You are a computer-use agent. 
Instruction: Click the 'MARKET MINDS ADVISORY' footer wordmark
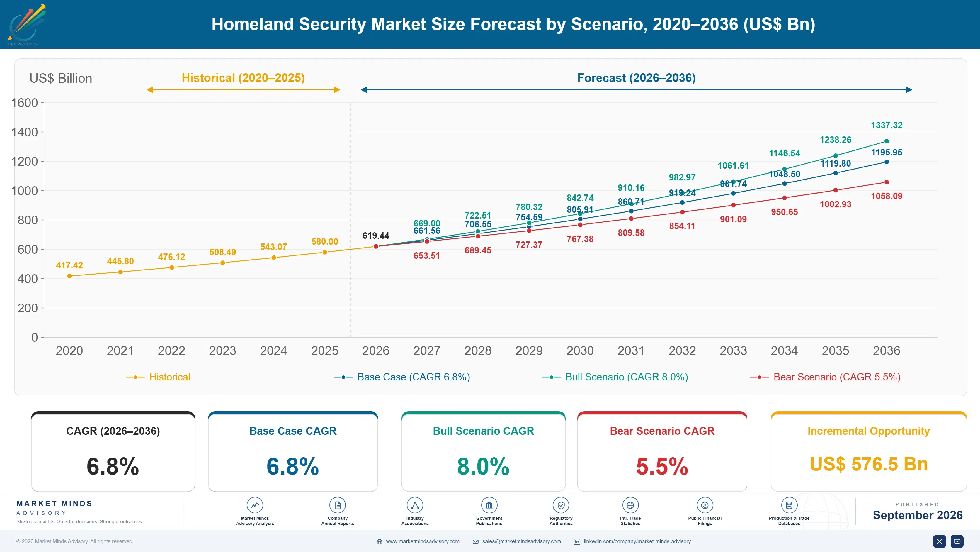(x=55, y=508)
